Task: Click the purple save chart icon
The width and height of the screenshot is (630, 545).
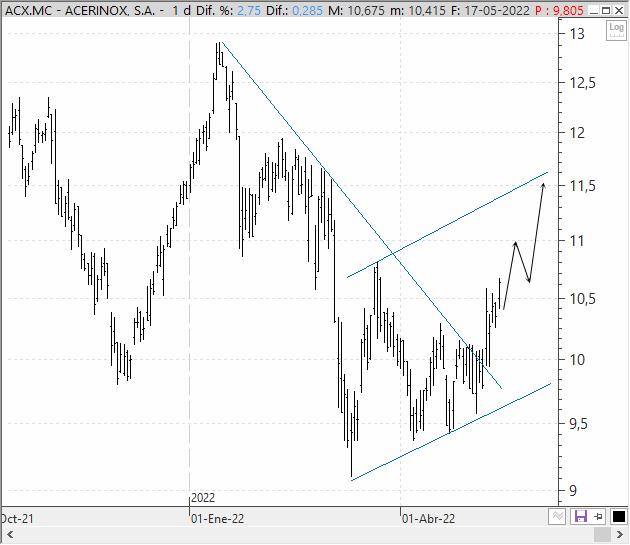Action: tap(581, 516)
